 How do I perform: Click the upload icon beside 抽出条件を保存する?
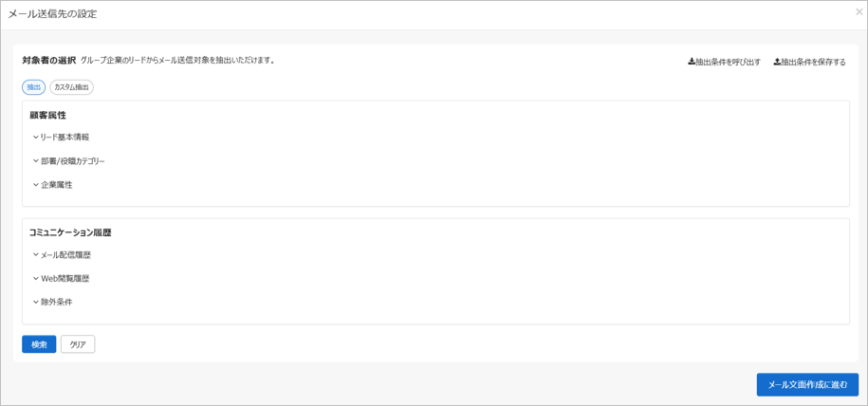[x=777, y=63]
